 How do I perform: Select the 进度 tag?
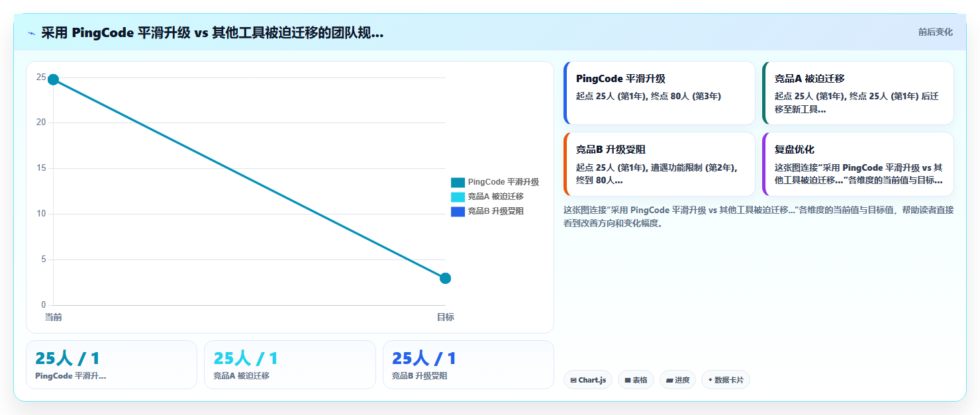pyautogui.click(x=677, y=380)
